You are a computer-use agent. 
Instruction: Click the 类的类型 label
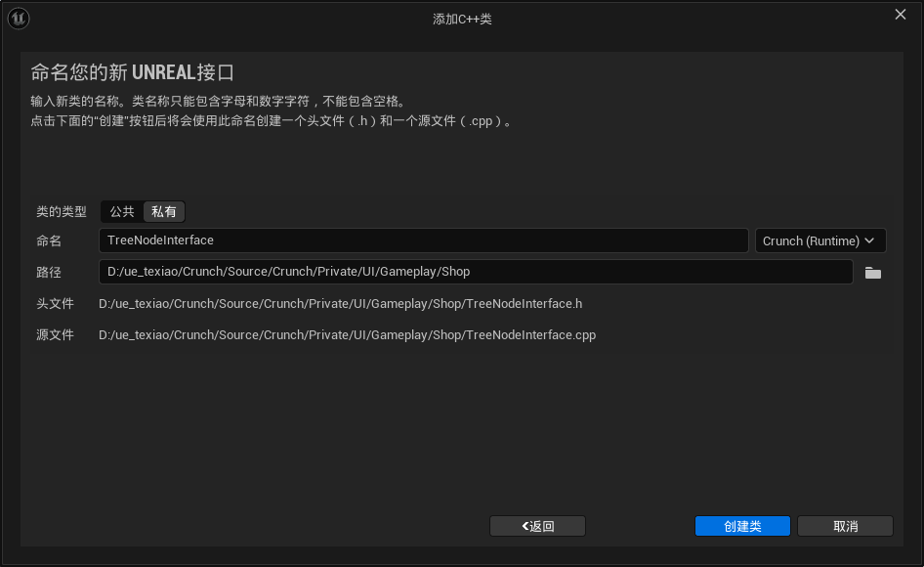(x=62, y=212)
